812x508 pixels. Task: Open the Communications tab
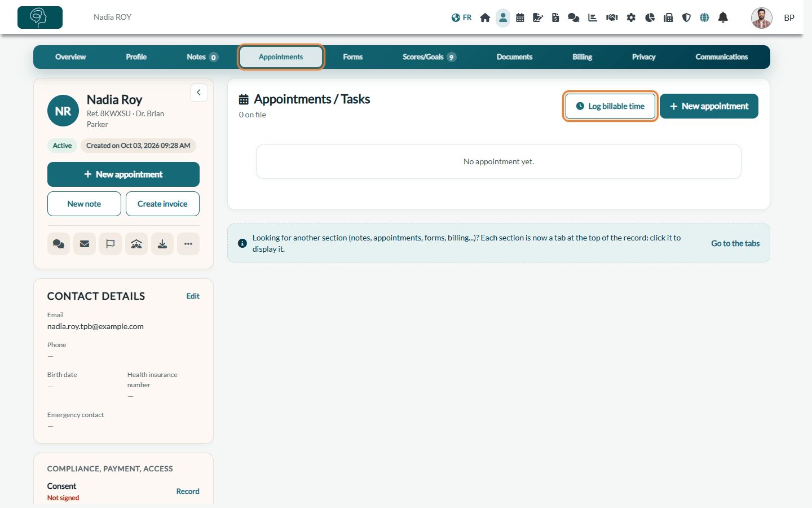click(722, 57)
